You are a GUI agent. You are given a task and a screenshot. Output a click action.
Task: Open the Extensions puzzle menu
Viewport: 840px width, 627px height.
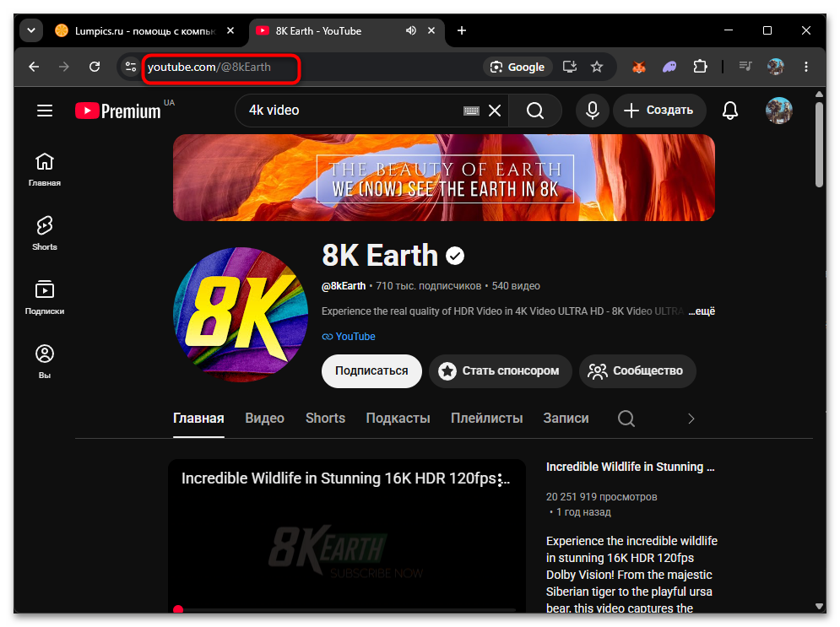(700, 67)
